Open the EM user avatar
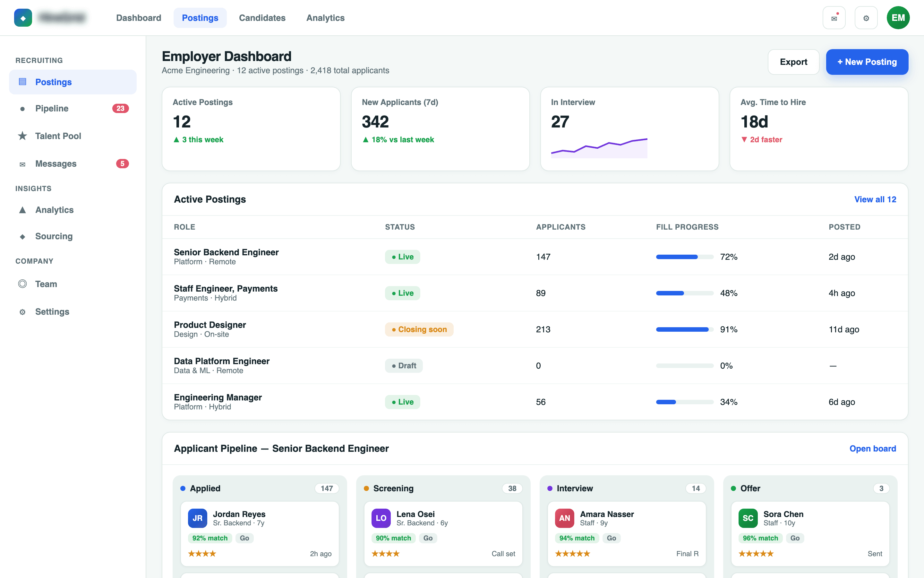924x578 pixels. 898,18
